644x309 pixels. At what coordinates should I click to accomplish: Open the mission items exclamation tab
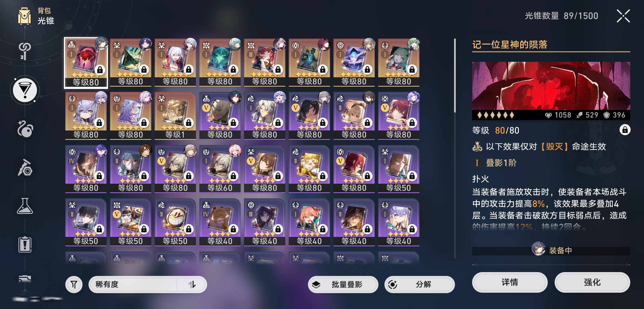click(x=25, y=245)
